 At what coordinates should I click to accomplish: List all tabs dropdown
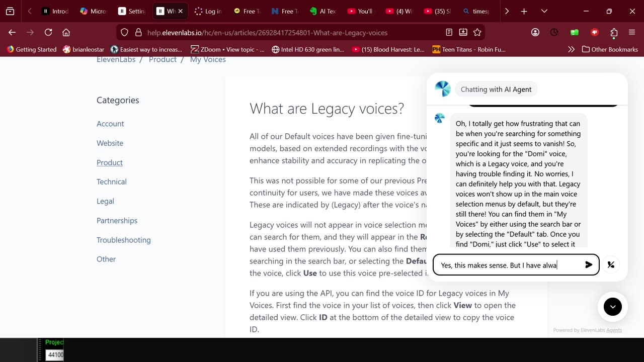544,11
